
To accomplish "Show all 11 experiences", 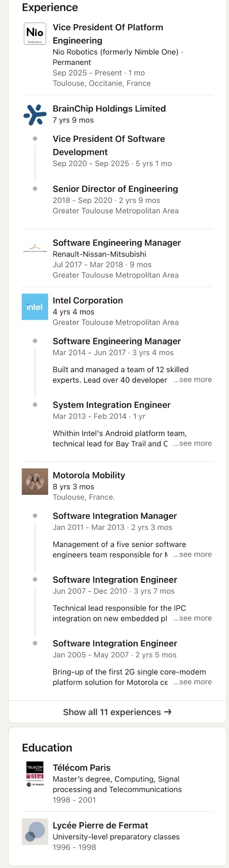I will click(117, 712).
